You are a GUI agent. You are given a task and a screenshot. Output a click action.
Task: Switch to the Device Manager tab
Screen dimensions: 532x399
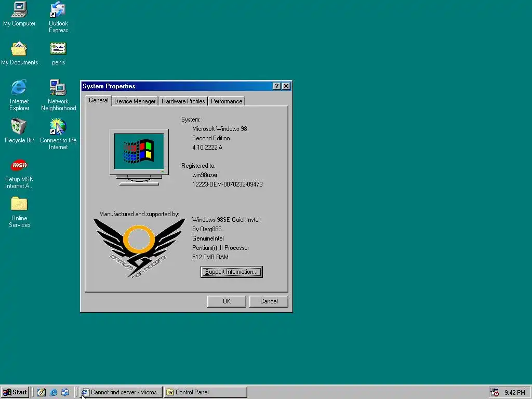pos(135,101)
